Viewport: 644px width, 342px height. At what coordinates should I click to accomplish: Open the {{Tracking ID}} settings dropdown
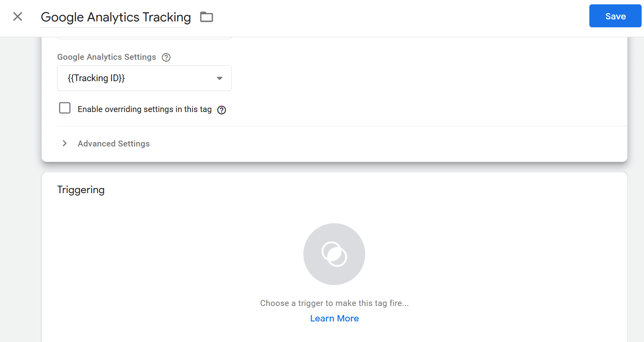[144, 78]
